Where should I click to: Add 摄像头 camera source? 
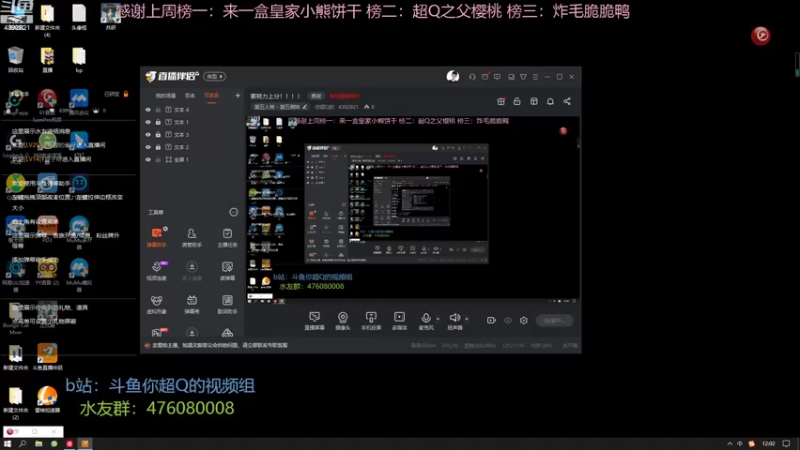(343, 321)
